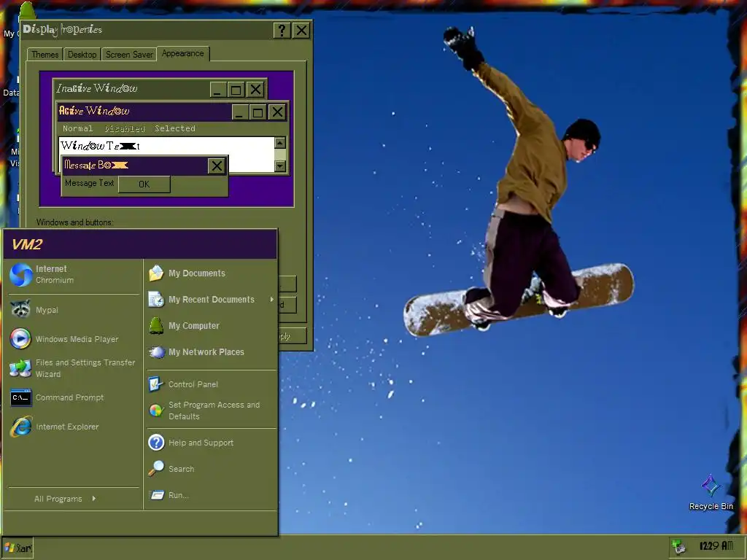Click OK in preview message box
The image size is (747, 560).
[x=144, y=184]
